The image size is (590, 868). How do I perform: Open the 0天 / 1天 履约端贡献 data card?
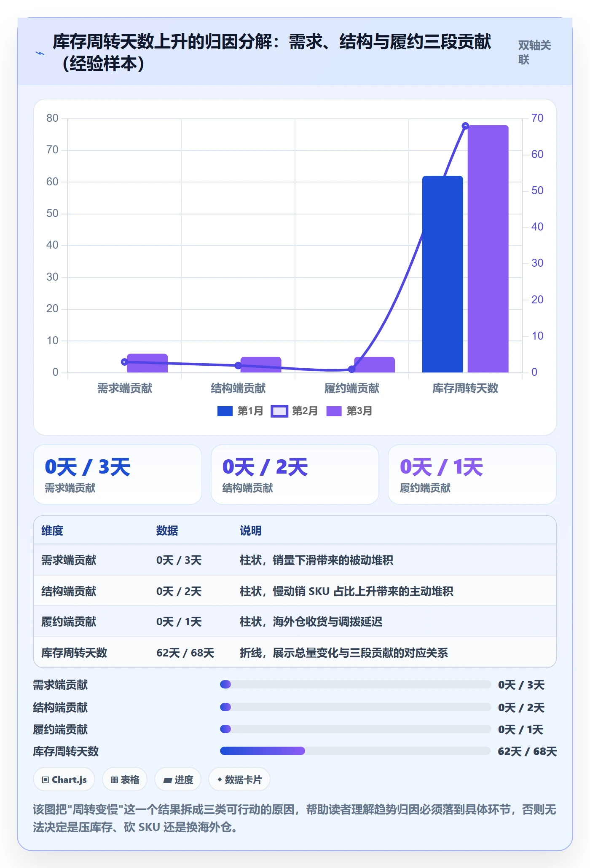tap(472, 474)
